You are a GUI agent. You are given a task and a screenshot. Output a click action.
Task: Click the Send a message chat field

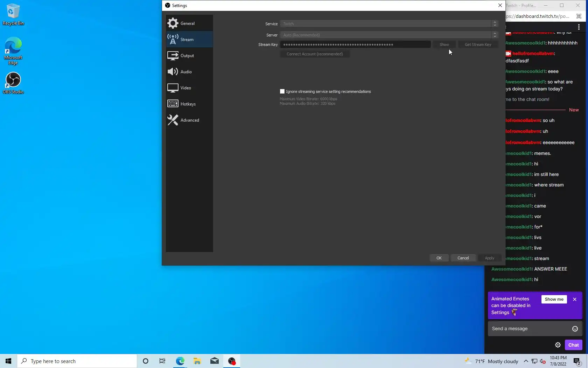(x=530, y=329)
